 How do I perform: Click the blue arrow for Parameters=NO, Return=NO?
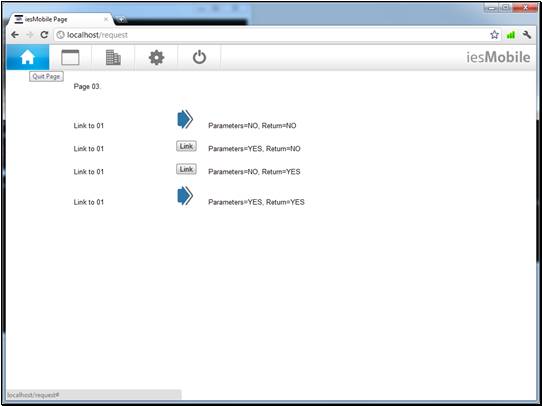(x=185, y=120)
